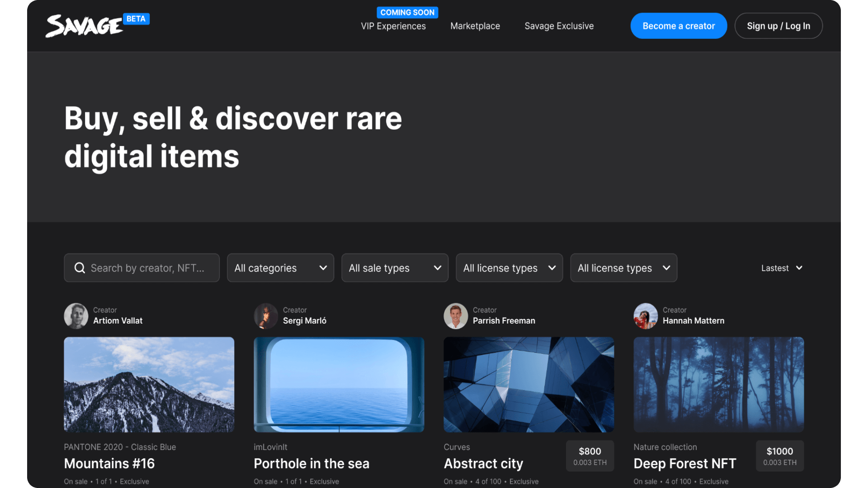Expand All categories dropdown

point(280,268)
